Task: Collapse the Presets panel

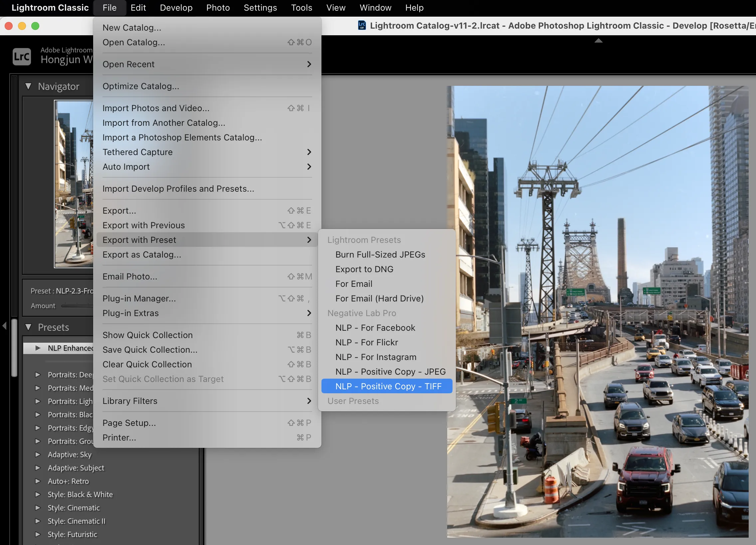Action: (x=28, y=327)
